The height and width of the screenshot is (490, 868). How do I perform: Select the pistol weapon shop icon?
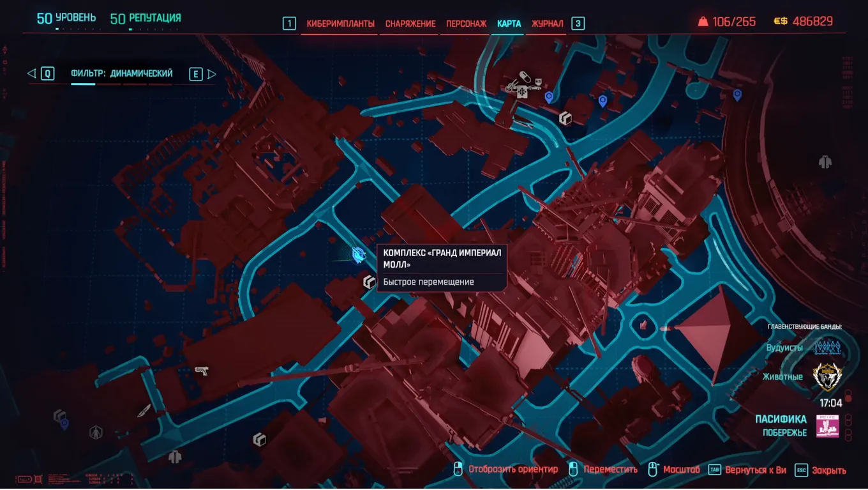point(202,370)
